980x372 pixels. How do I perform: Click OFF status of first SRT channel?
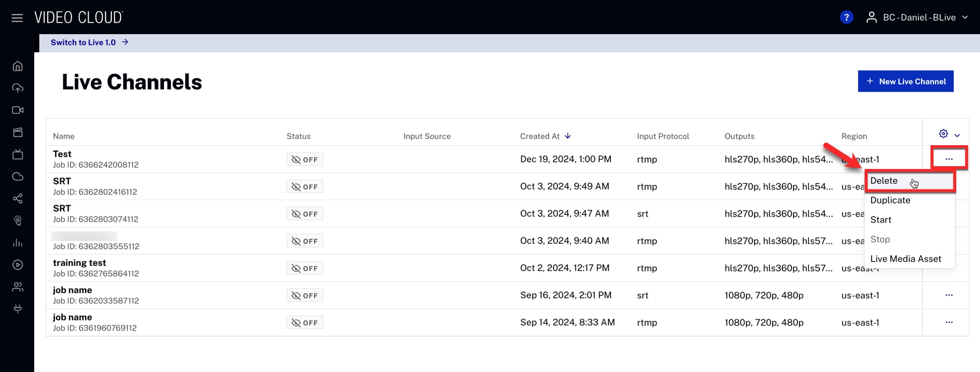coord(305,187)
